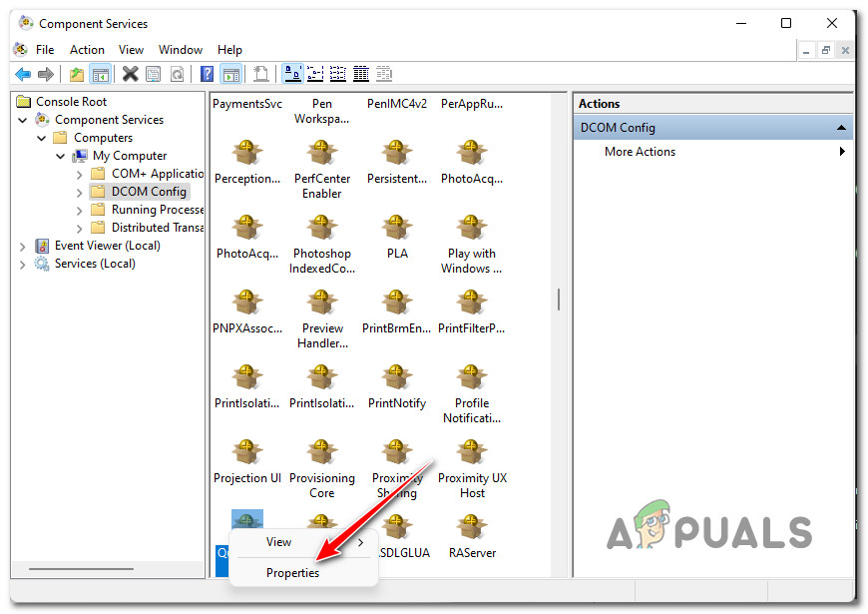868x614 pixels.
Task: Restore the inner MMC child window
Action: (825, 51)
